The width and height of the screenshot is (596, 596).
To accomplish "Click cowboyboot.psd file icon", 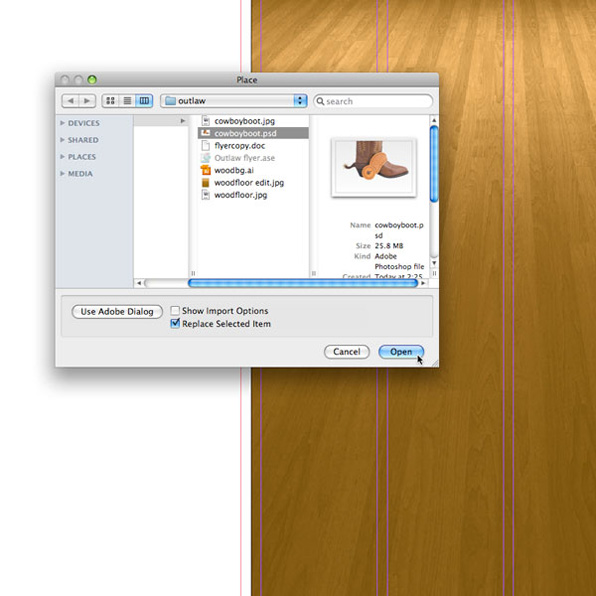I will (205, 133).
